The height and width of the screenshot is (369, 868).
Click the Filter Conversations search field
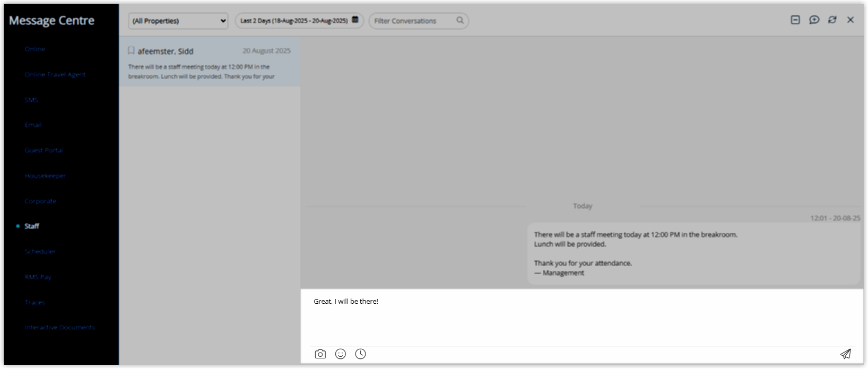point(419,21)
